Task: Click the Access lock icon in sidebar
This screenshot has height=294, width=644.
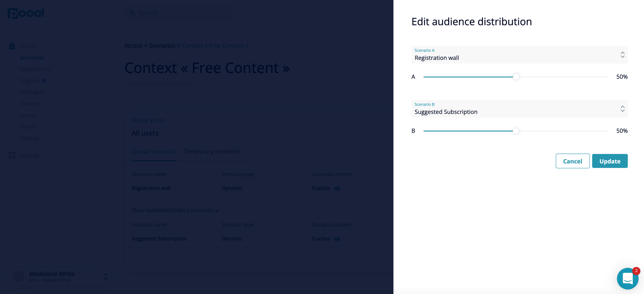Action: (12, 46)
